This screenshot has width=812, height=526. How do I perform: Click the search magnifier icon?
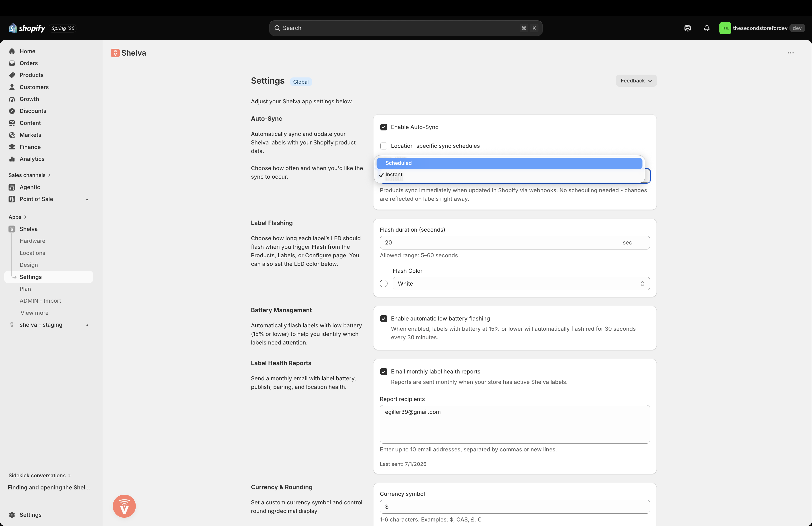[277, 28]
